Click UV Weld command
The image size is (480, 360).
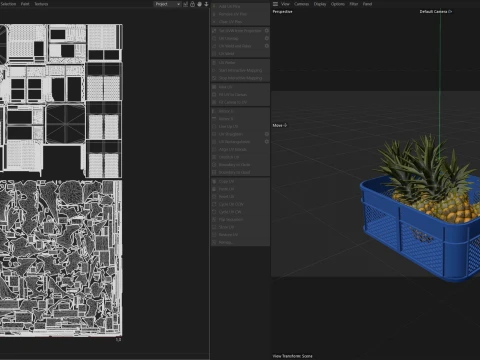tap(240, 54)
